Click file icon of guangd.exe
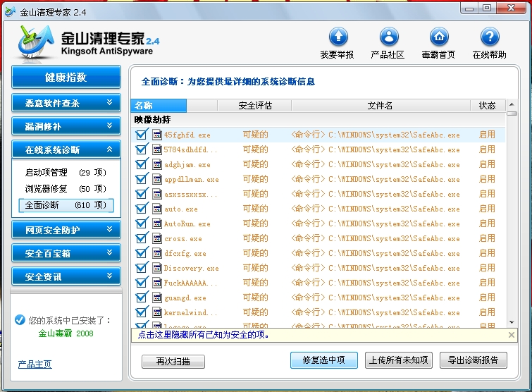Viewport: 532px width, 392px height. (x=156, y=298)
